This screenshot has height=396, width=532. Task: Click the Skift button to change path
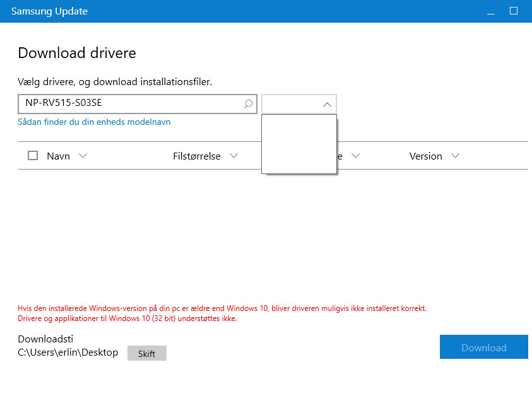pos(147,353)
